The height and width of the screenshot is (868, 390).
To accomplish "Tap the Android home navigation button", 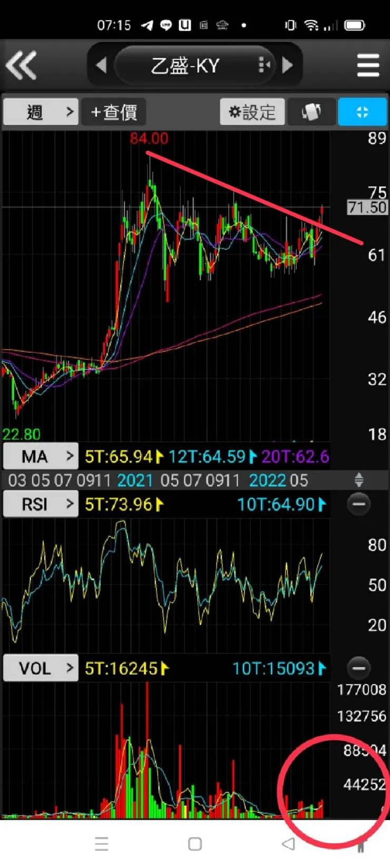I will tap(195, 844).
